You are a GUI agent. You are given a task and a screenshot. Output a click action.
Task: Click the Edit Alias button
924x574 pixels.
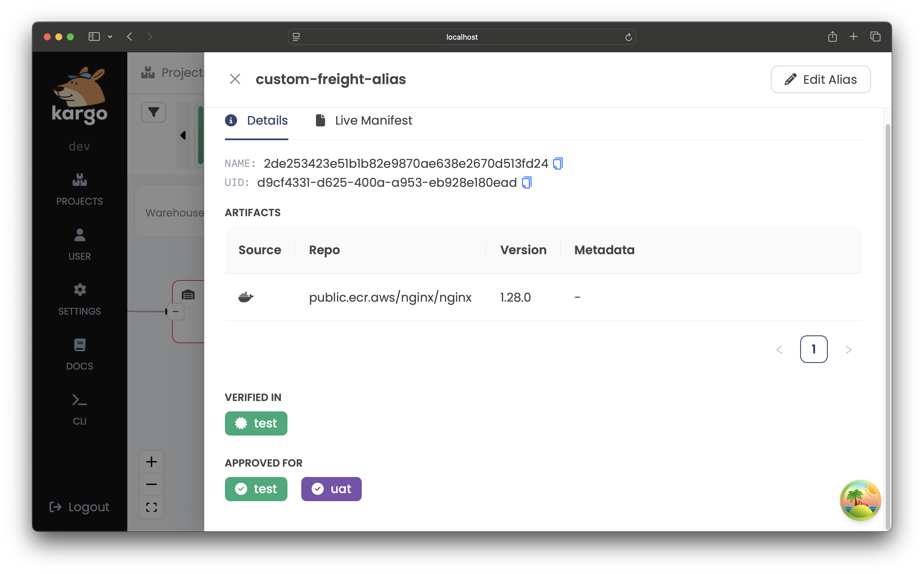[x=820, y=79]
